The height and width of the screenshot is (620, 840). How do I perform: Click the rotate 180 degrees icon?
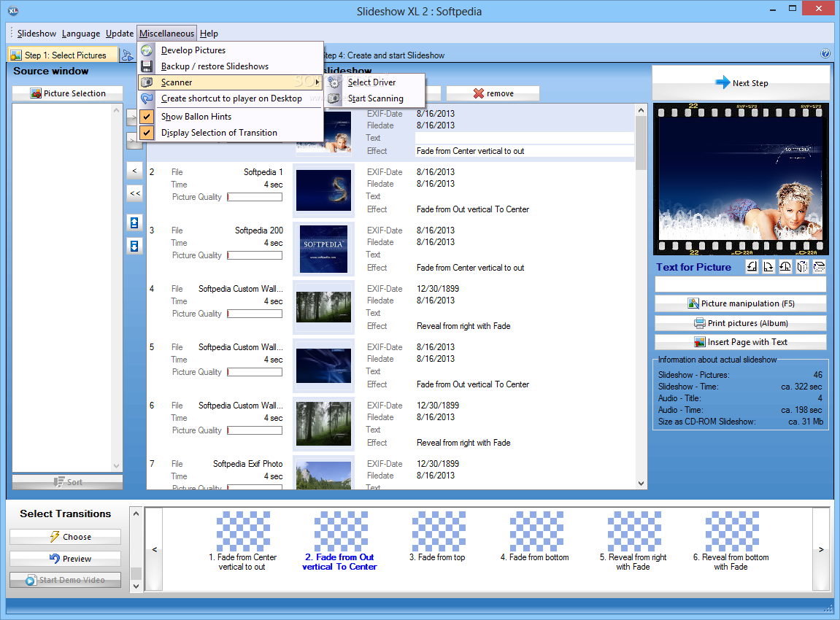[785, 267]
